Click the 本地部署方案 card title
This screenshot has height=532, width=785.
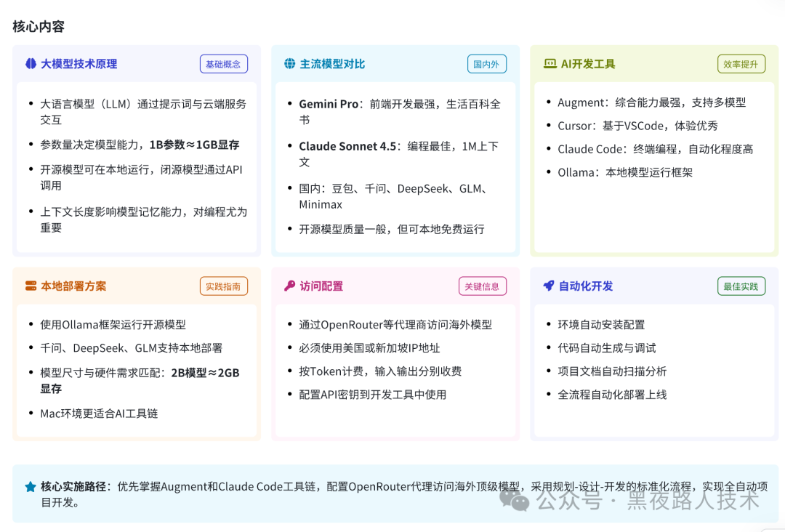(x=73, y=286)
